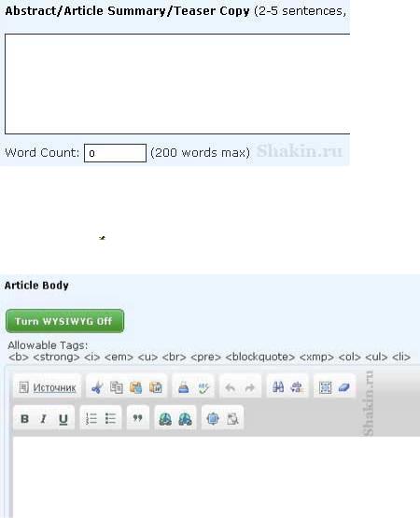The image size is (420, 518).
Task: Toggle Italic formatting
Action: 43,419
